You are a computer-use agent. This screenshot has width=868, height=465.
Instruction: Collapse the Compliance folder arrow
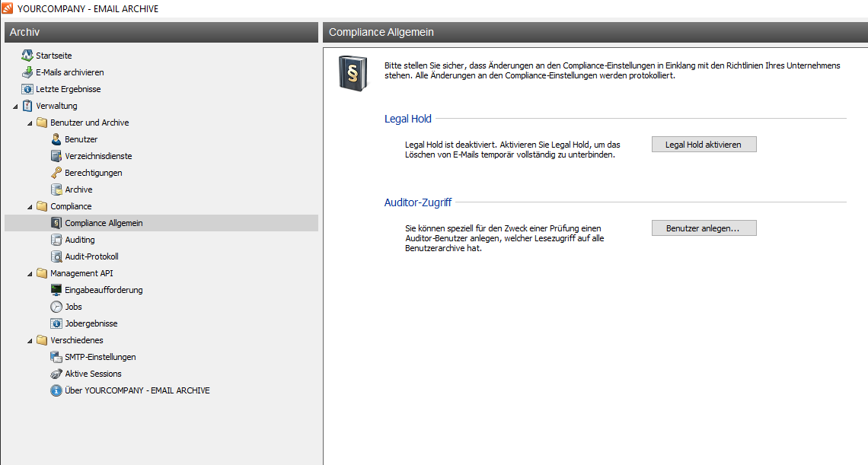click(30, 206)
